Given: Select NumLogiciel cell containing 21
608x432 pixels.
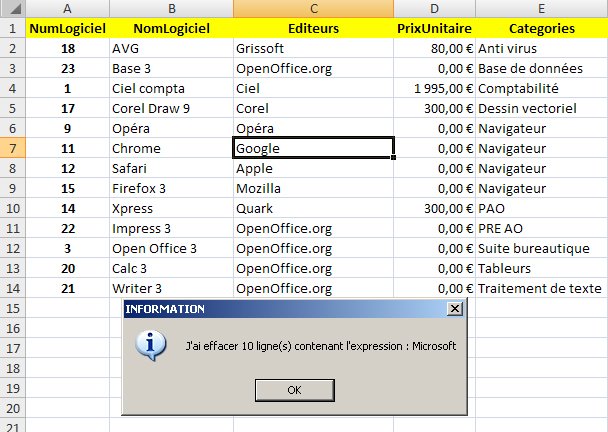Looking at the screenshot, I should 67,288.
